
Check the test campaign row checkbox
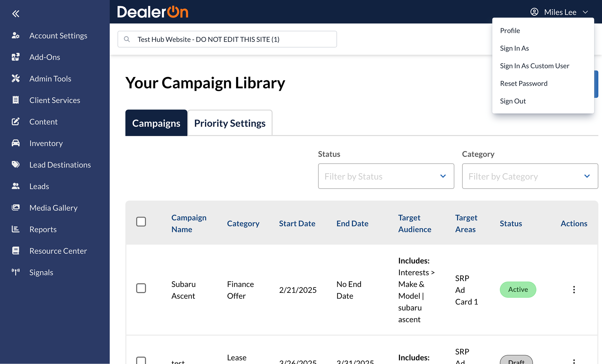pyautogui.click(x=141, y=360)
